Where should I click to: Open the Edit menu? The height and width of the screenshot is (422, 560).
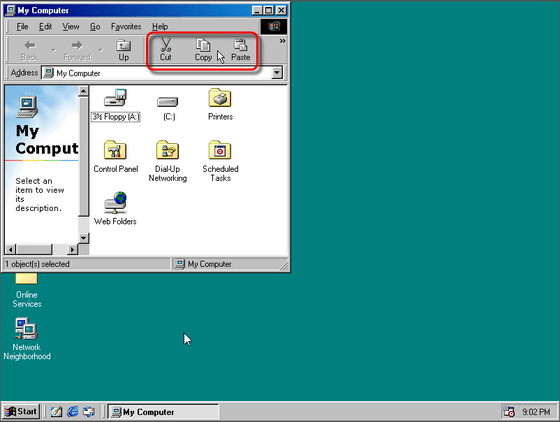pyautogui.click(x=45, y=27)
